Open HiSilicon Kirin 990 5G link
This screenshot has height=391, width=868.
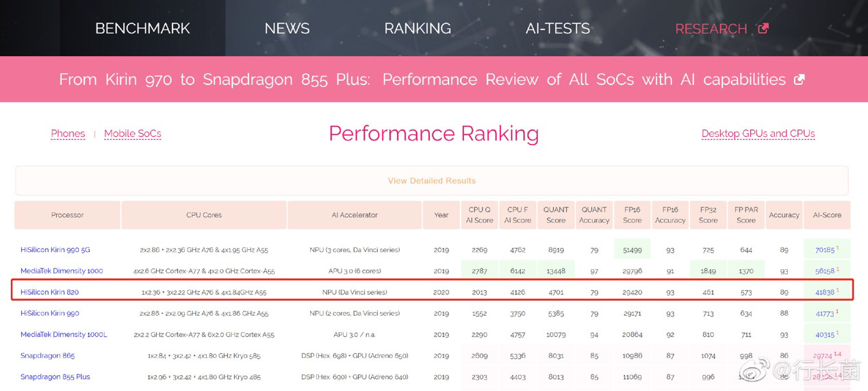click(x=55, y=250)
